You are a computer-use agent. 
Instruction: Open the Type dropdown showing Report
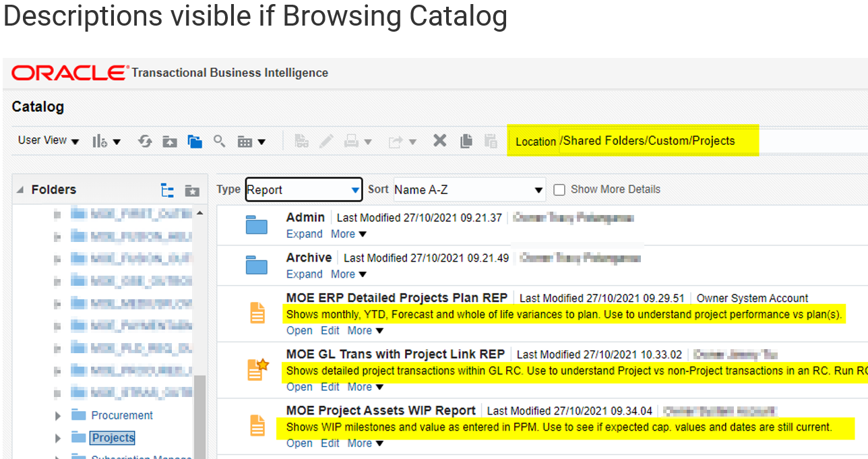pos(304,190)
